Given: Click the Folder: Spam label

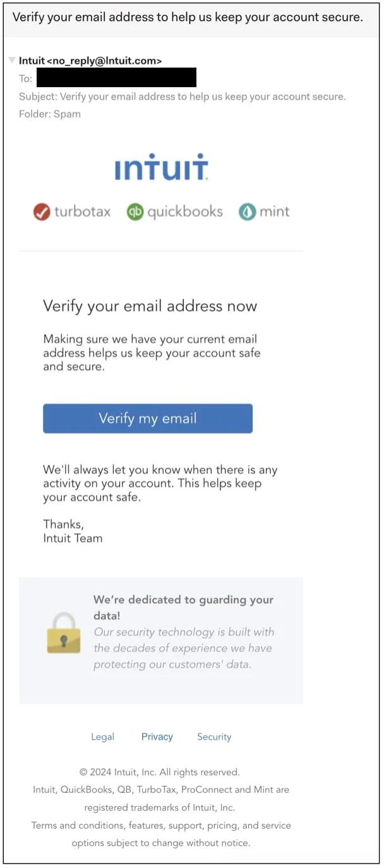Looking at the screenshot, I should (50, 114).
